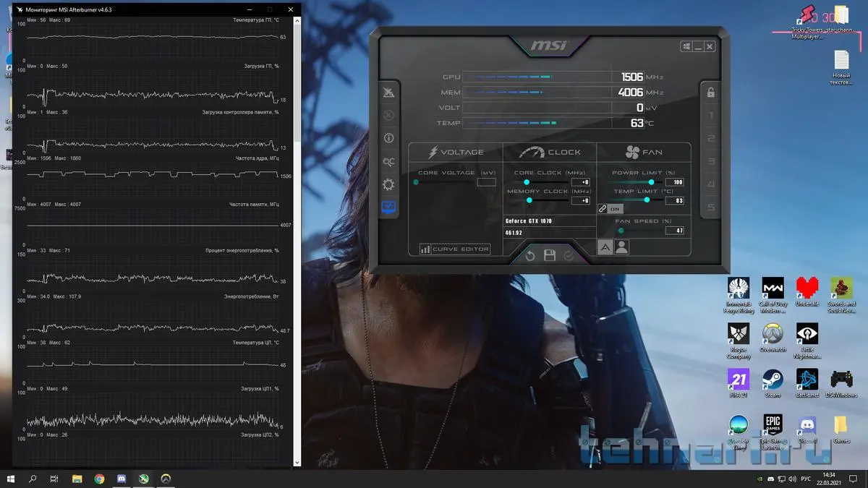Click the profile lock icon

tap(710, 93)
